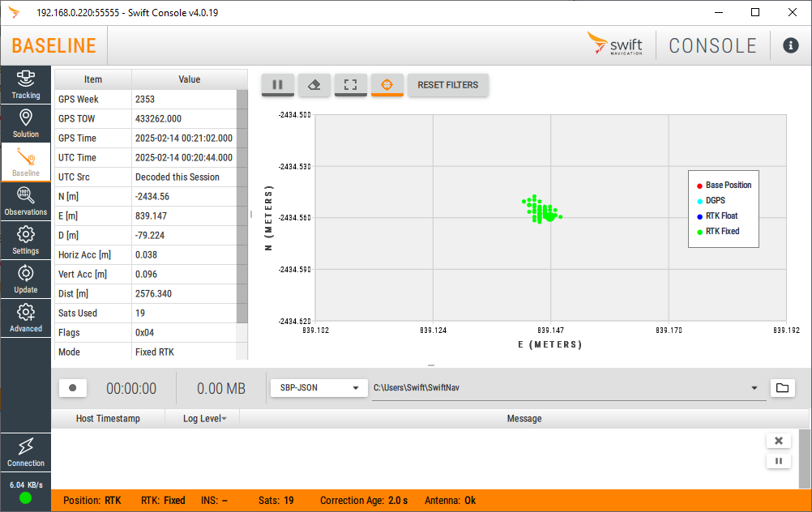Image resolution: width=812 pixels, height=512 pixels.
Task: Click the Flags value 0x04
Action: [144, 333]
